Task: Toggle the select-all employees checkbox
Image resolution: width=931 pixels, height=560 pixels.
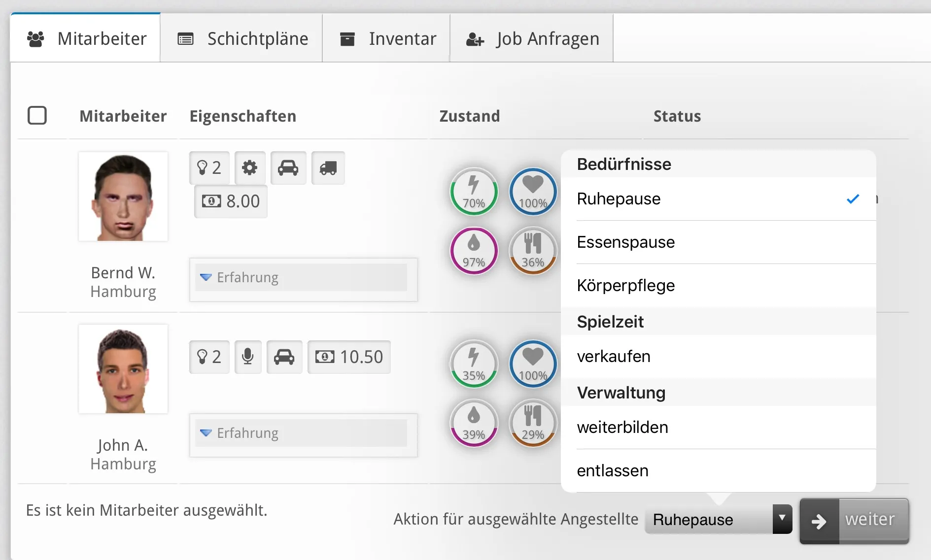Action: [37, 116]
